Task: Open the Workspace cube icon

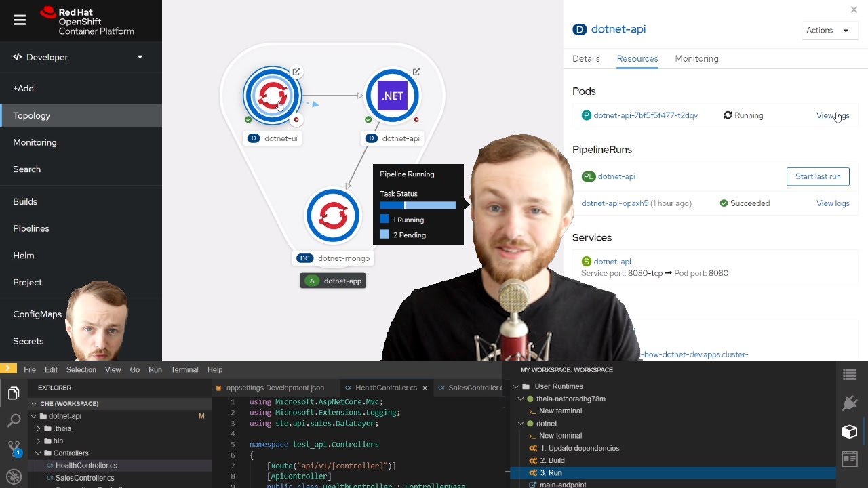Action: click(850, 431)
